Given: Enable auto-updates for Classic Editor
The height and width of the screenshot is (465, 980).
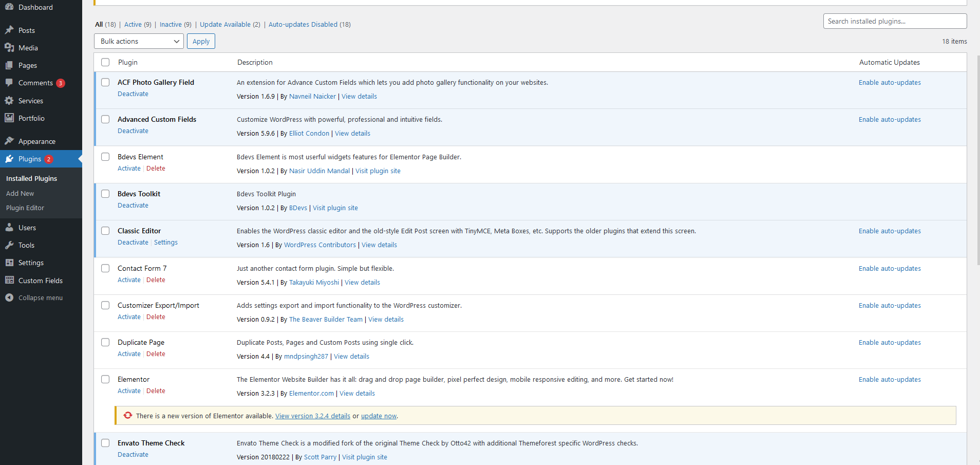Looking at the screenshot, I should click(x=890, y=231).
